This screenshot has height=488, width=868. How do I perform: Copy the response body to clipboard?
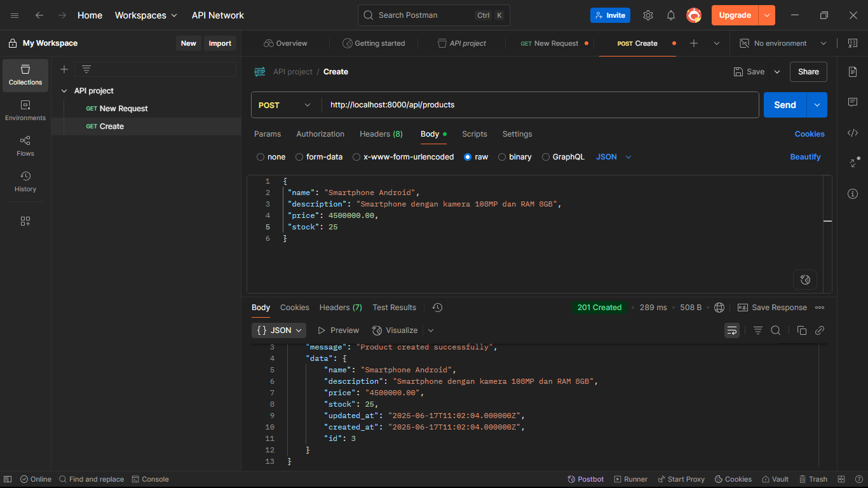(802, 330)
